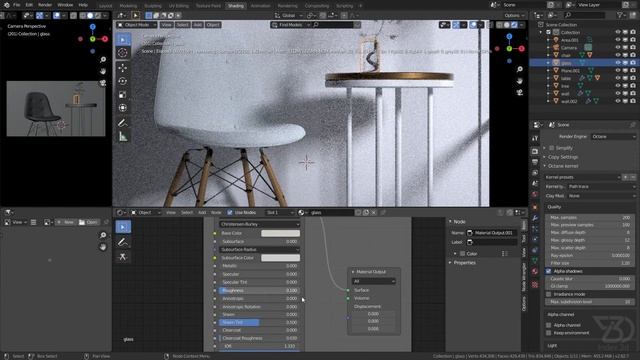Screen dimensions: 640x360
Task: Adjust the Roughness slider field
Action: click(x=259, y=291)
